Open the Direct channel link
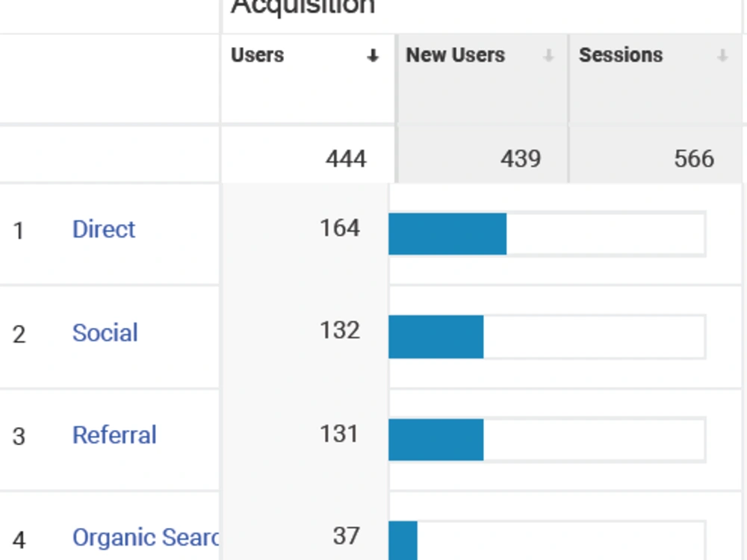 (x=104, y=229)
